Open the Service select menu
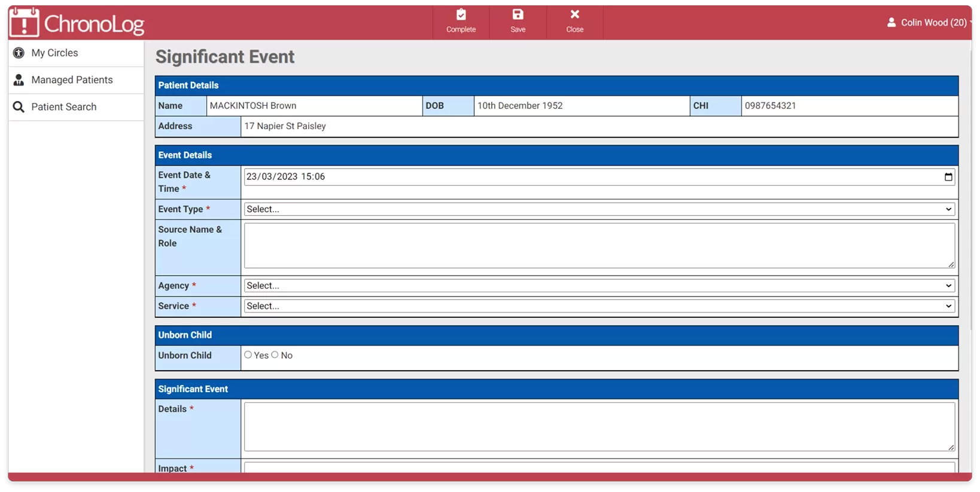This screenshot has width=980, height=492. coord(599,306)
